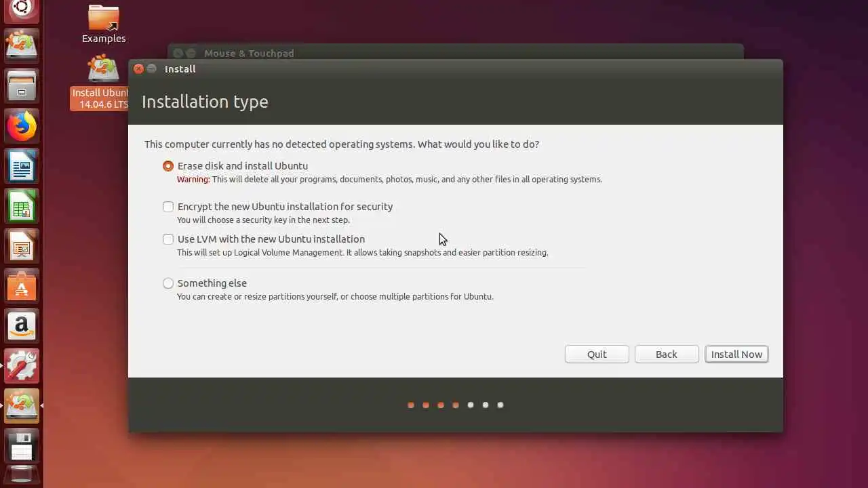Image resolution: width=868 pixels, height=488 pixels.
Task: Click the Install Now button
Action: pos(736,354)
